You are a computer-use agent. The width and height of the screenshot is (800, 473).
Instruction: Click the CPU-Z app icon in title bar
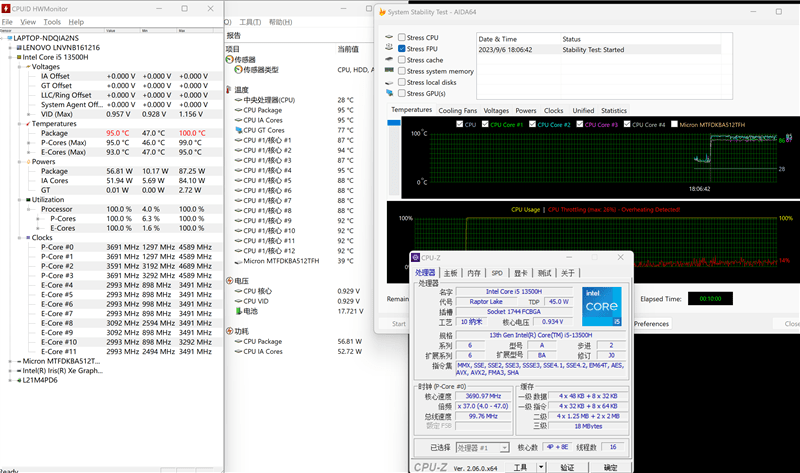(x=416, y=258)
